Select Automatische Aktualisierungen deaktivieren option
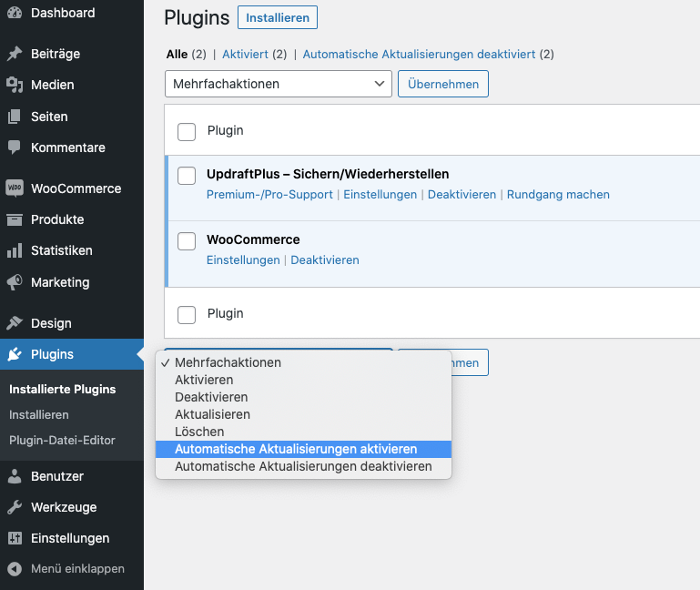 click(x=303, y=466)
